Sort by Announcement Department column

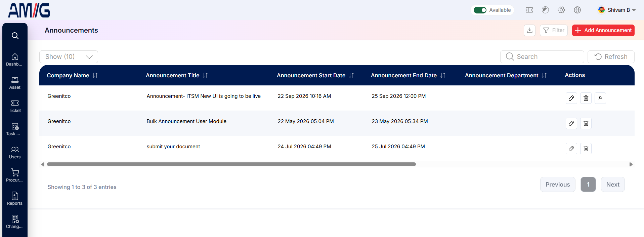544,75
